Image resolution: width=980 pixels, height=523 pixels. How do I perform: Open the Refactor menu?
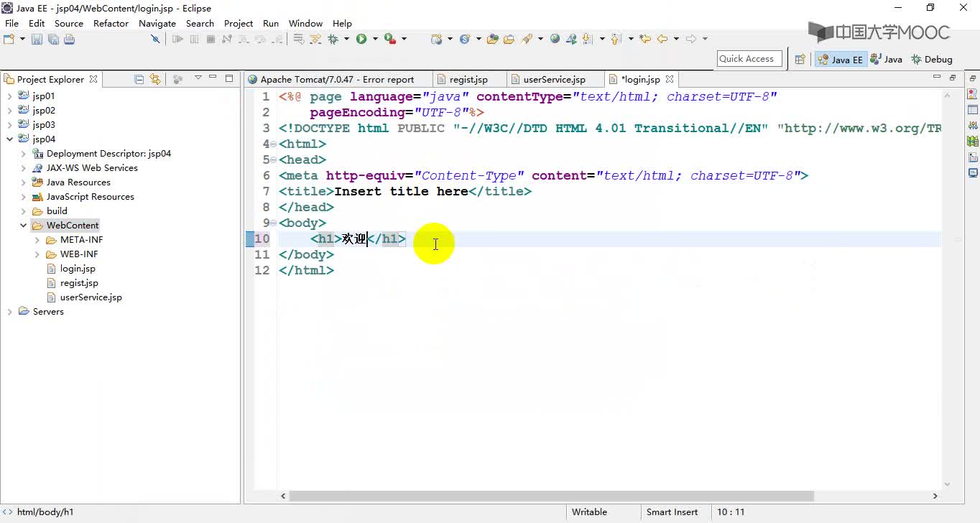point(111,23)
